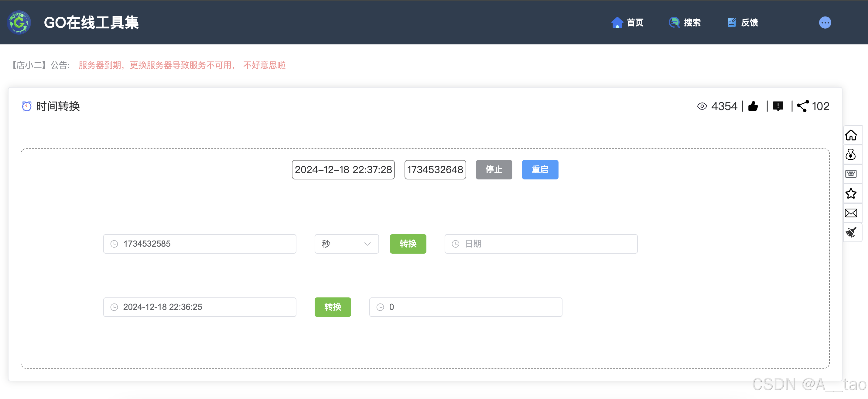Click the date input showing 2024-12-18 22:36:25
The width and height of the screenshot is (868, 399).
pyautogui.click(x=200, y=307)
